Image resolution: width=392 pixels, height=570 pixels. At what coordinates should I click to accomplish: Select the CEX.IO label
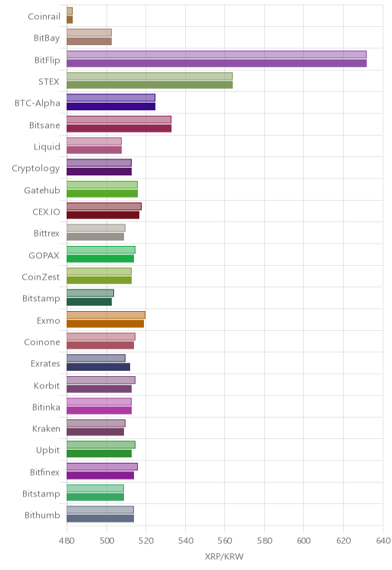pyautogui.click(x=46, y=212)
